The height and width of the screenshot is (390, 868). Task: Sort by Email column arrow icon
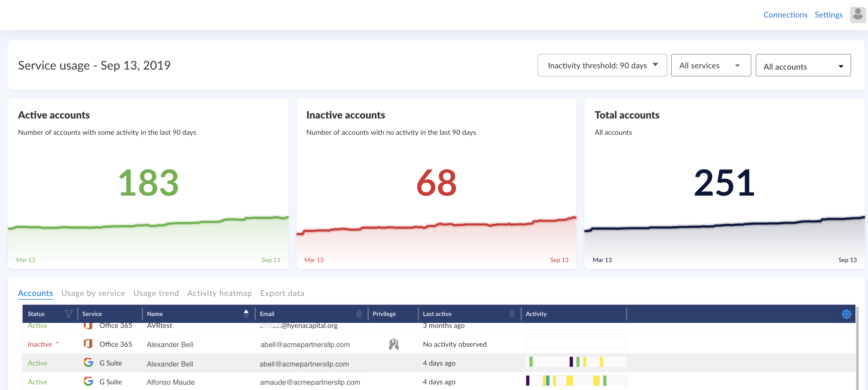pyautogui.click(x=359, y=314)
